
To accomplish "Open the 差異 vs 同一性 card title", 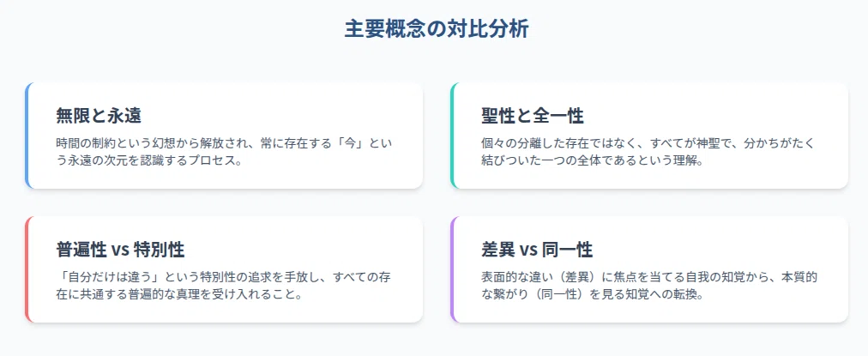I will point(537,250).
